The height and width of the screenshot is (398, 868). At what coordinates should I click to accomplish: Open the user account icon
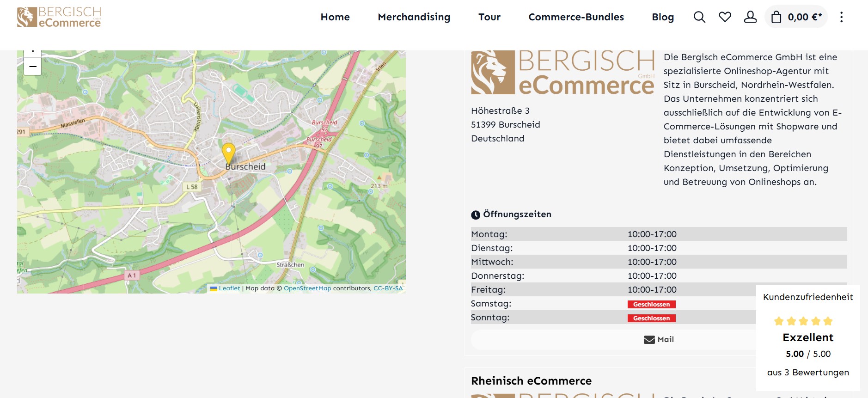(x=750, y=17)
